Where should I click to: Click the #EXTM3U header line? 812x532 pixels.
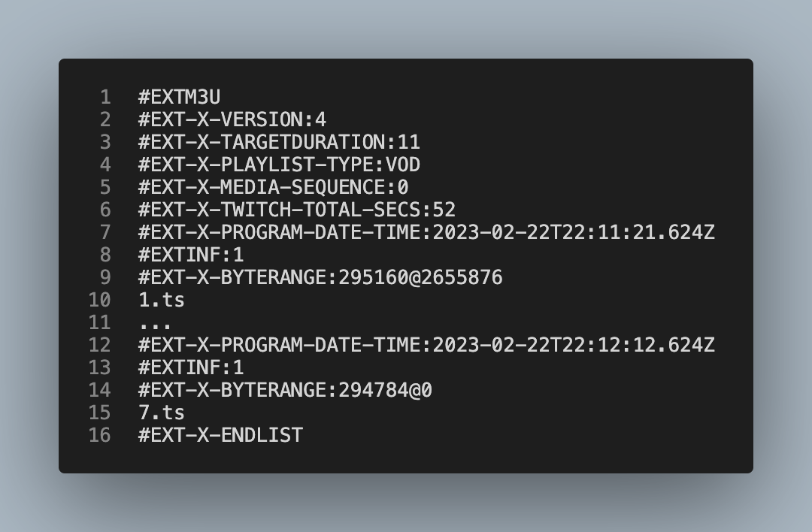(x=179, y=97)
